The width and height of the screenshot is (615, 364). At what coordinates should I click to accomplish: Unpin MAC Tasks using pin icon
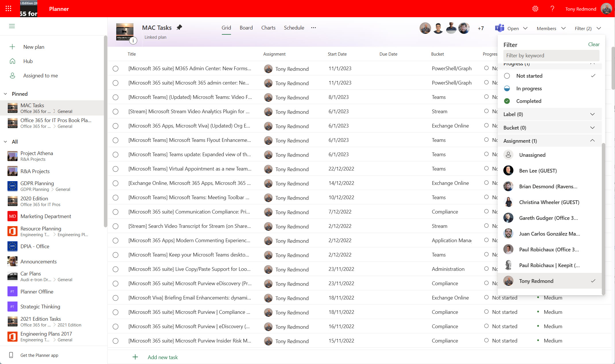(x=179, y=28)
